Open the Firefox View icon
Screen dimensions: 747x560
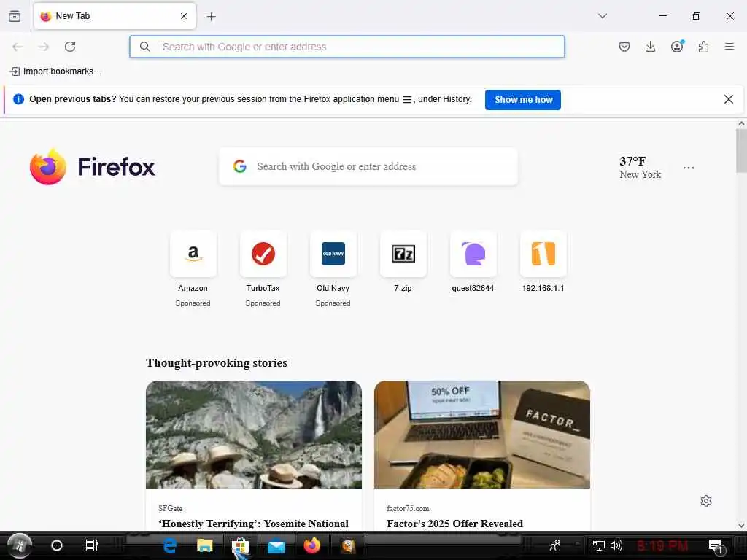pyautogui.click(x=15, y=16)
